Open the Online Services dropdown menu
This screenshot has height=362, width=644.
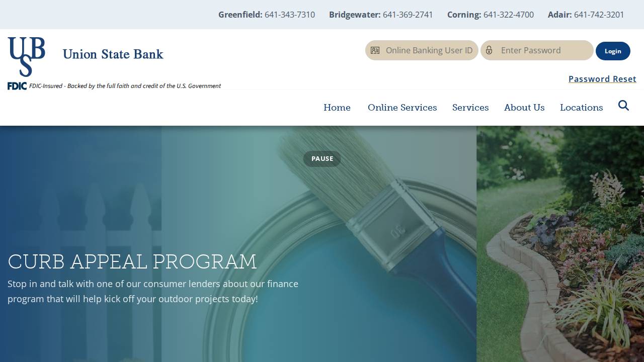[x=402, y=108]
